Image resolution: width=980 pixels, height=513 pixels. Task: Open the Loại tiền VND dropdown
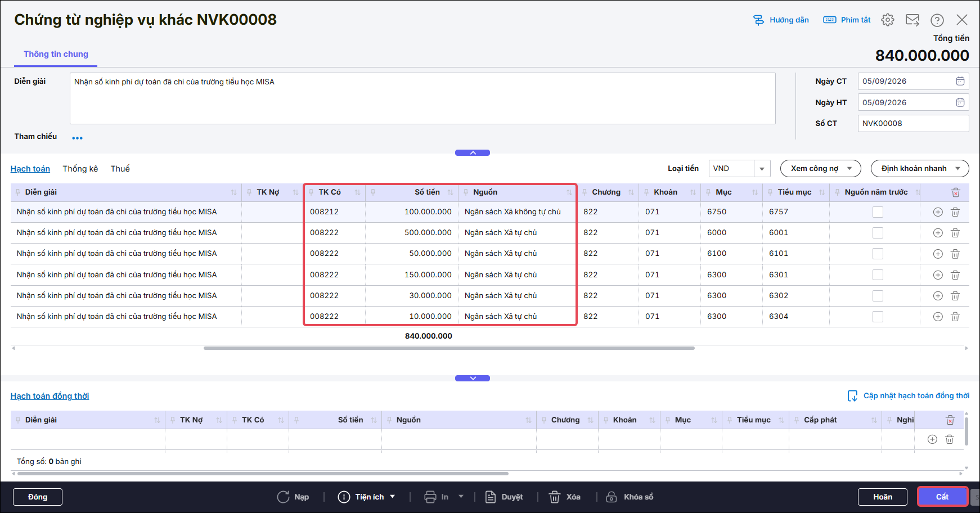click(762, 169)
